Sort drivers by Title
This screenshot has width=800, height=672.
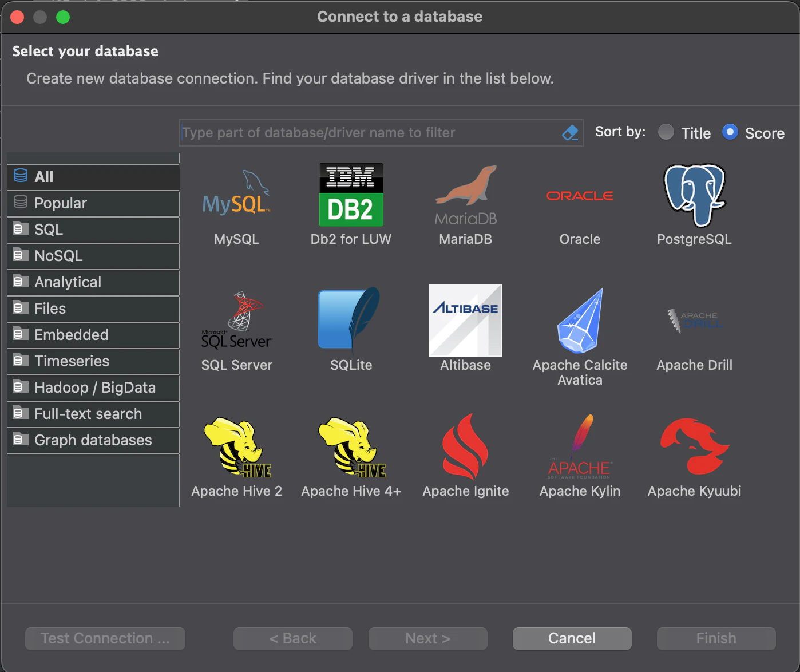click(684, 133)
